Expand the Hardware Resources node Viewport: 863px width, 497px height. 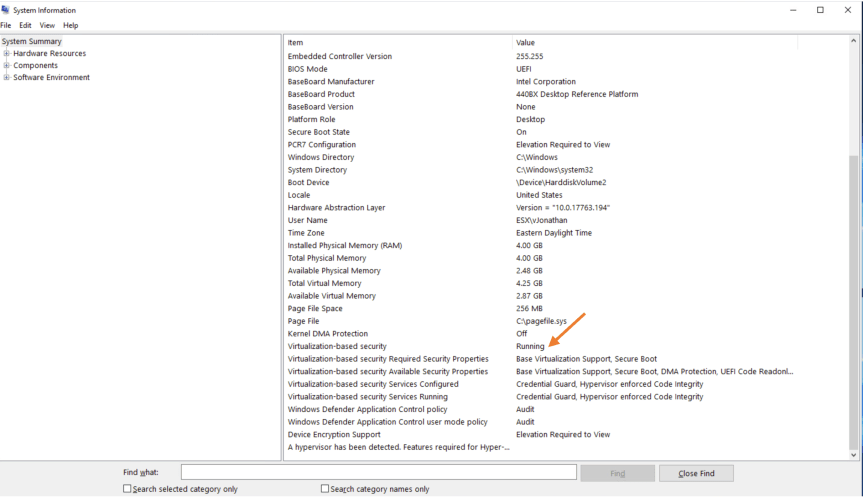(6, 54)
